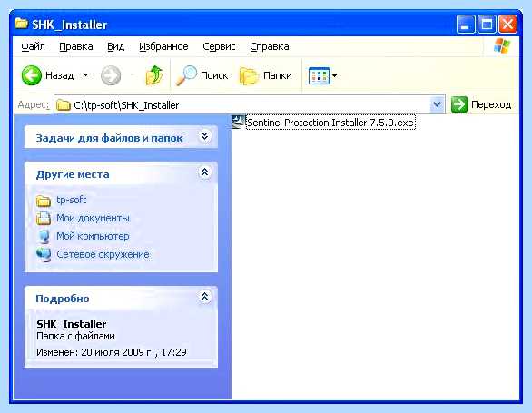Click the bold SHK_Installer details name

click(x=71, y=324)
